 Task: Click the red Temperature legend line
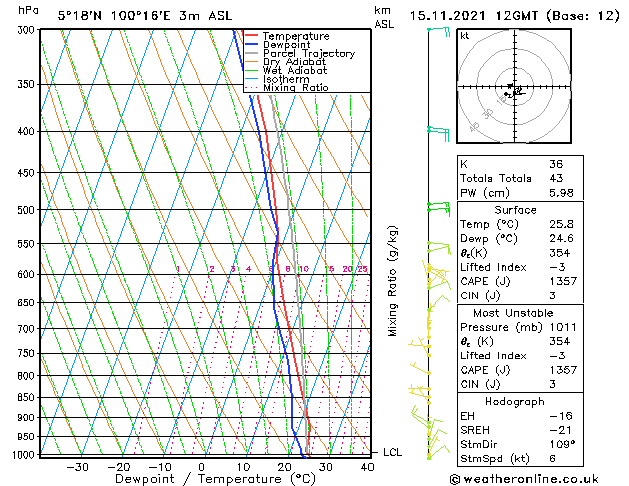251,36
